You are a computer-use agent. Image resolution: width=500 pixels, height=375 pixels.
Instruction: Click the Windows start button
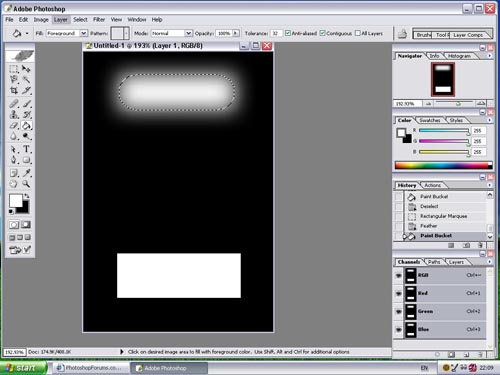tap(22, 368)
